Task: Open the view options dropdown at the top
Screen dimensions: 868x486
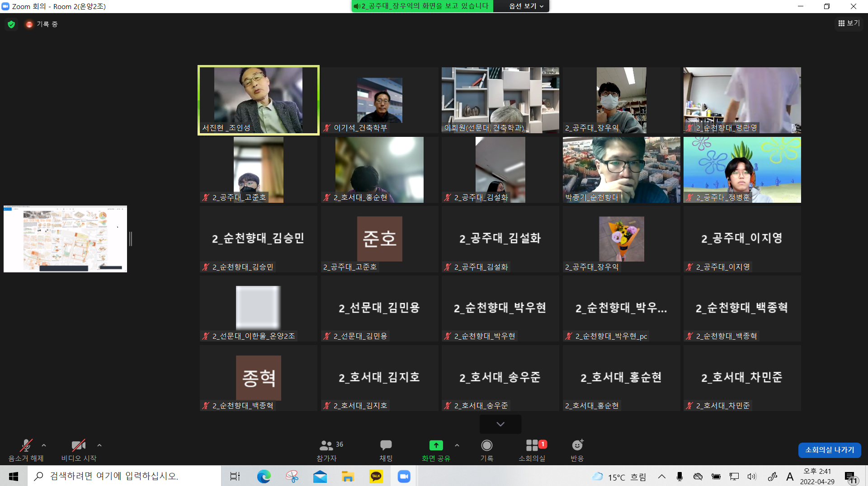Action: click(526, 6)
